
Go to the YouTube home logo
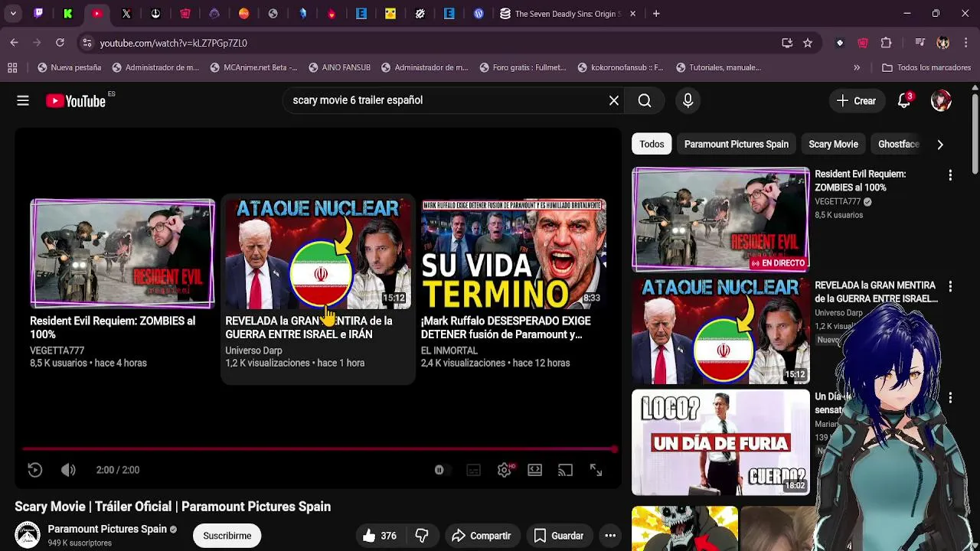point(75,100)
